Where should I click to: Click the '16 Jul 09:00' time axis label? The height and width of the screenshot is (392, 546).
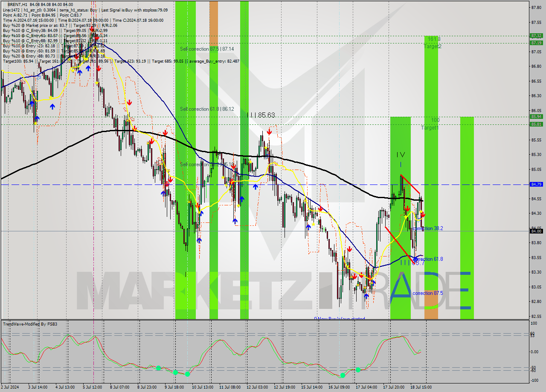339,387
